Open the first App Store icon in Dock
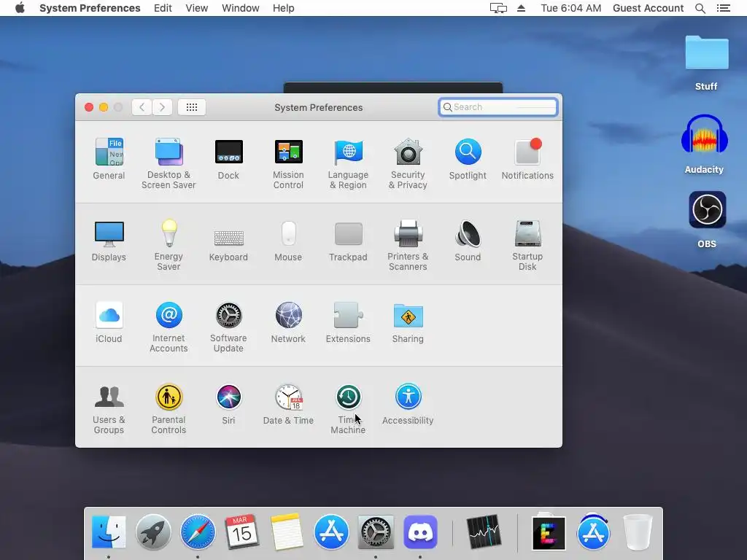 coord(331,532)
